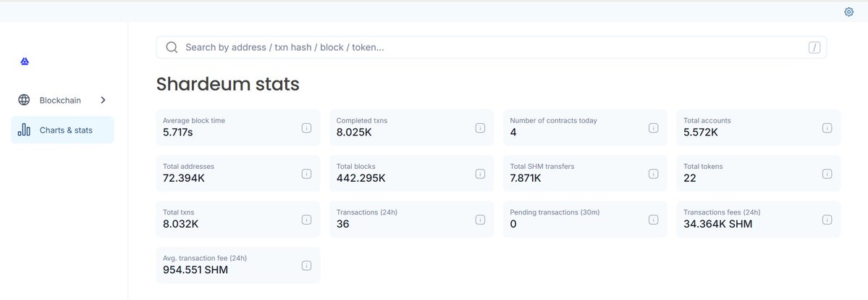Click the Blockchain globe icon
Screen dimensions: 868x300
coord(24,100)
